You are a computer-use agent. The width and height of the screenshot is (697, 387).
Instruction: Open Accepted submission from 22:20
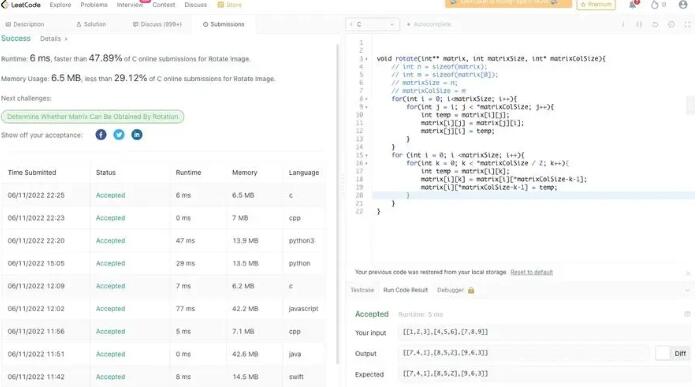click(x=110, y=241)
